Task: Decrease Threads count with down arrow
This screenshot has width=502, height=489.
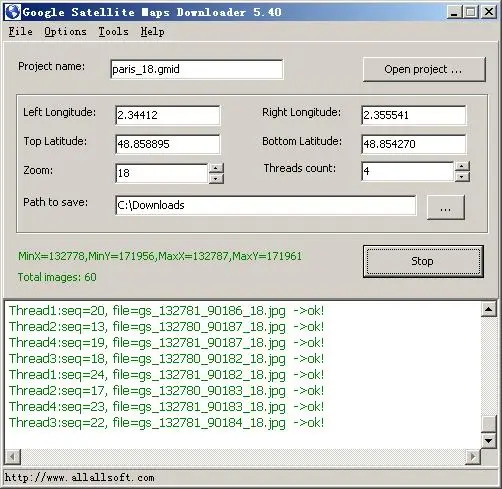Action: pos(462,177)
